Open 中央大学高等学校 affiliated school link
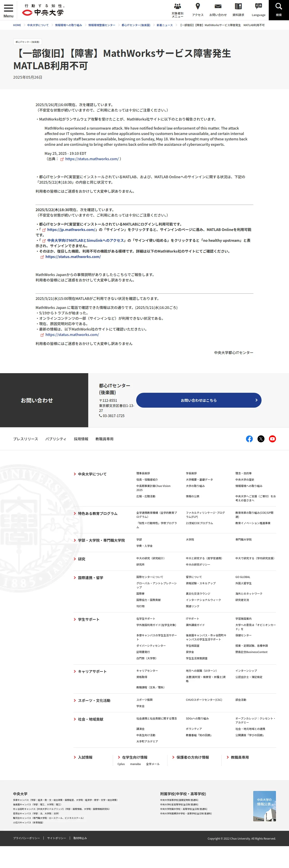 tap(179, 800)
